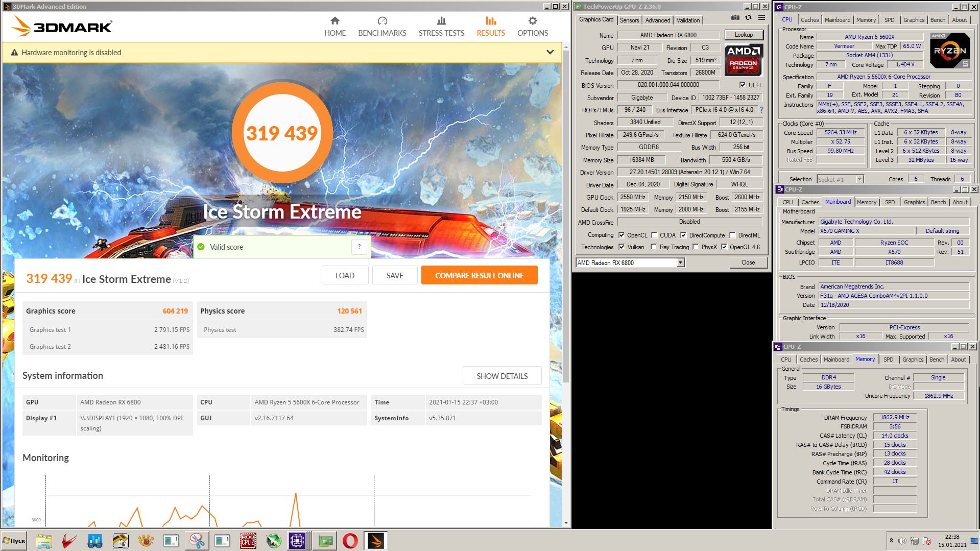Toggle the OpenCL checkbox
The height and width of the screenshot is (551, 980).
pyautogui.click(x=622, y=235)
